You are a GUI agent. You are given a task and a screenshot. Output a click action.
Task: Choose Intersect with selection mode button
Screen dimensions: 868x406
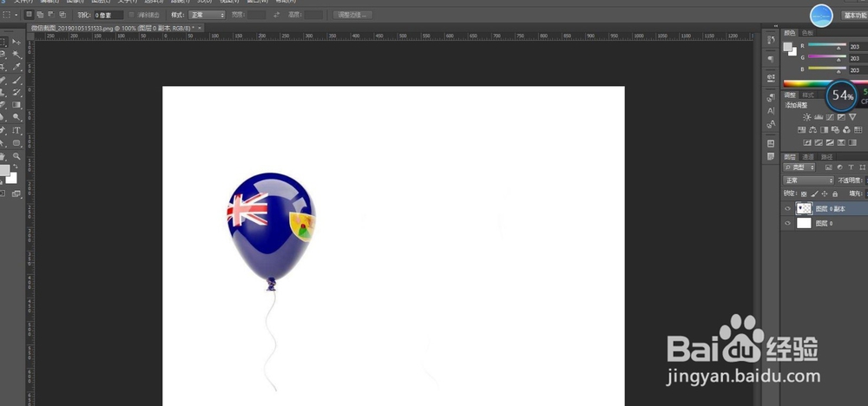click(62, 15)
